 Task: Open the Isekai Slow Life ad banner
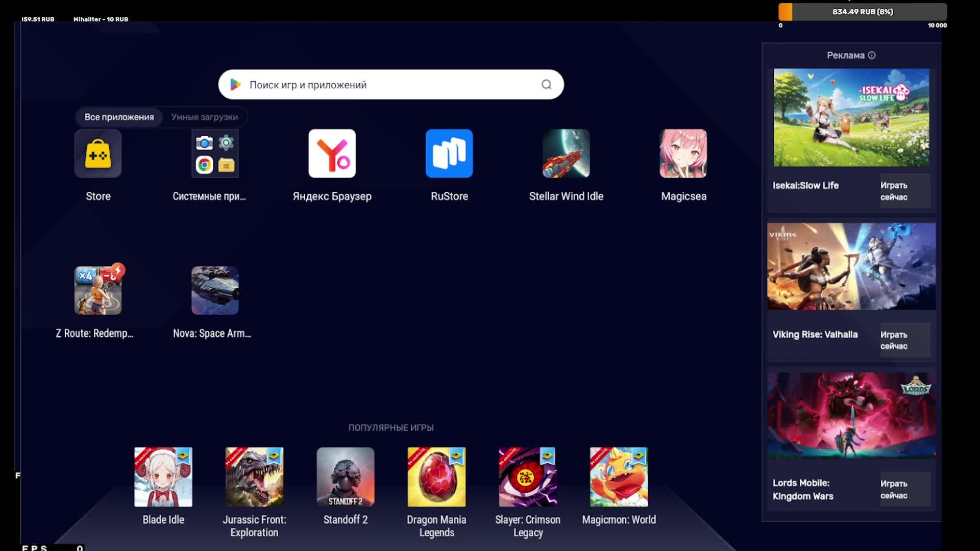point(851,117)
